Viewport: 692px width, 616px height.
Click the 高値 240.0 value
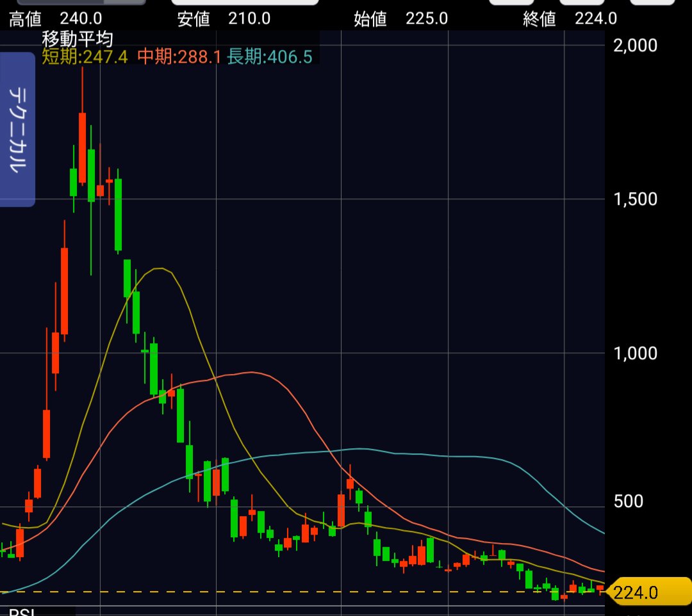[x=56, y=19]
